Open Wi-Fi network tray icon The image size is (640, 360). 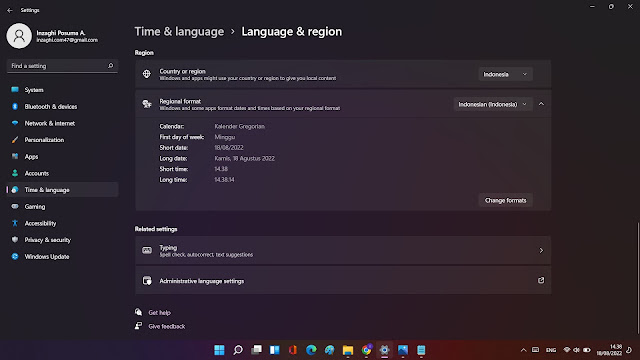(x=567, y=350)
